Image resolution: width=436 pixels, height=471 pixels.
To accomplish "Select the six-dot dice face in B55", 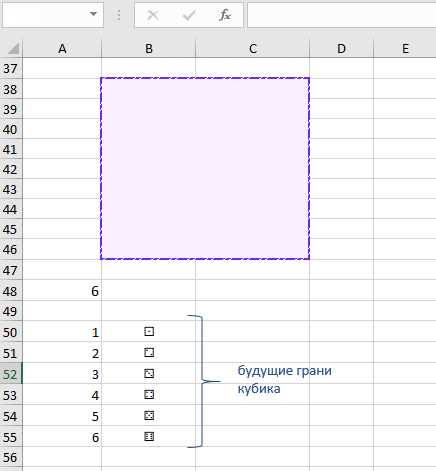I will pyautogui.click(x=149, y=437).
